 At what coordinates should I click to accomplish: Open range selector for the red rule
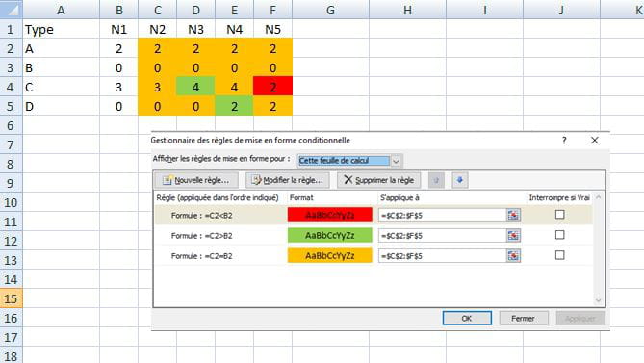pos(513,215)
